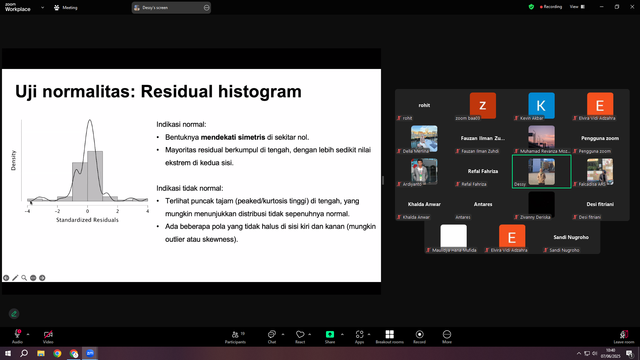Click the Zoom taskbar icon
The height and width of the screenshot is (360, 640).
(x=90, y=353)
